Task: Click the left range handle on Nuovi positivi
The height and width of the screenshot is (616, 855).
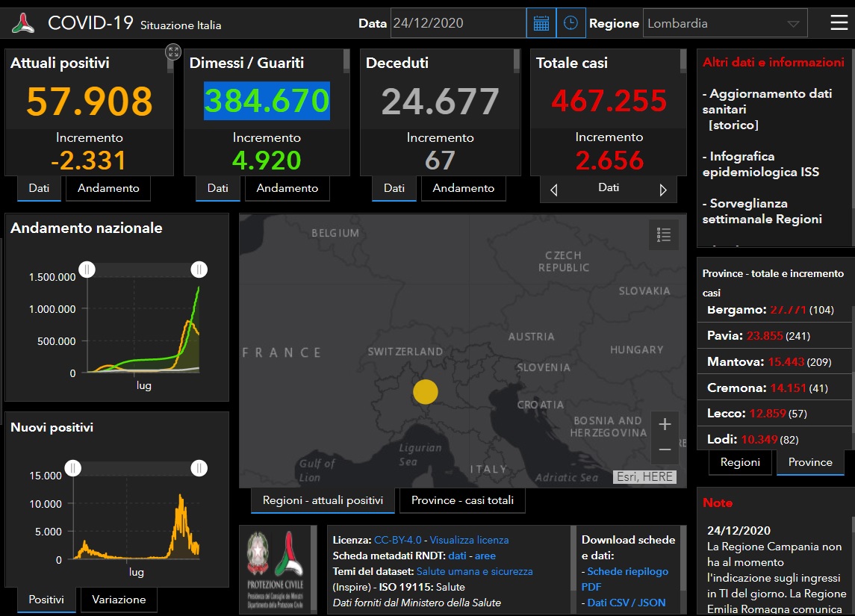Action: coord(72,468)
